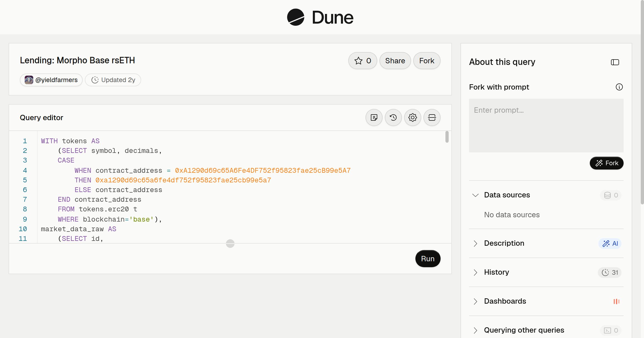644x338 pixels.
Task: Expand the Description section
Action: click(475, 243)
